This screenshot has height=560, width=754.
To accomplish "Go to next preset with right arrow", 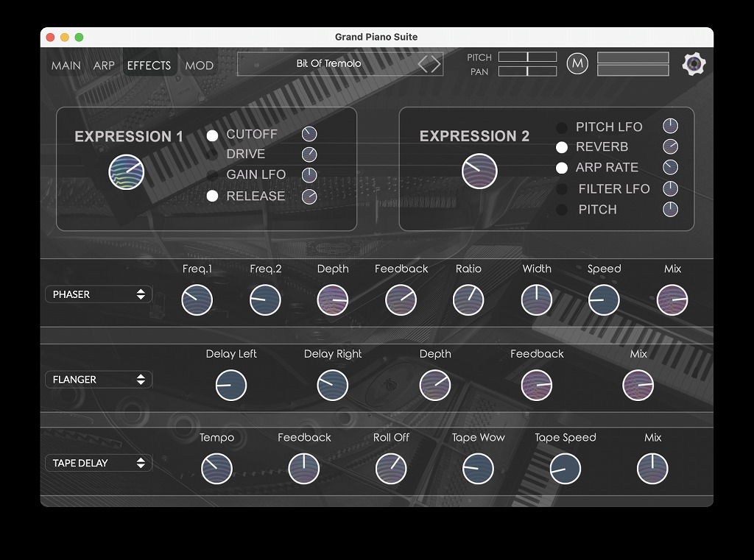I will (436, 64).
